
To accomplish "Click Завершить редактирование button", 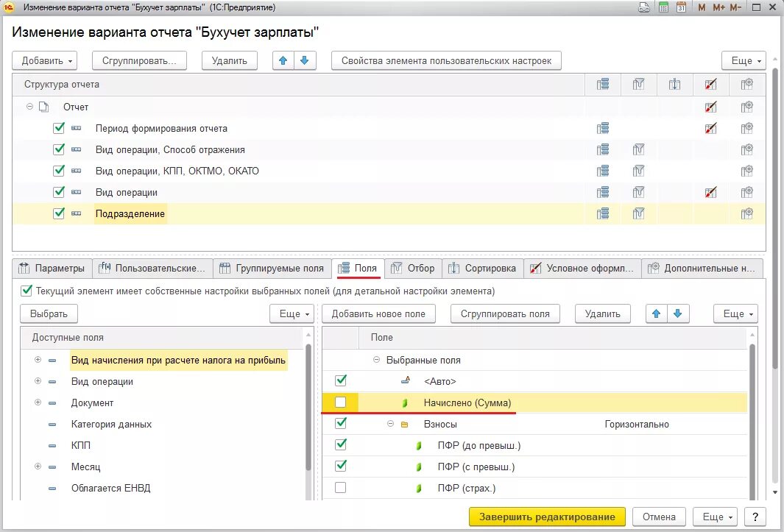I will point(547,517).
